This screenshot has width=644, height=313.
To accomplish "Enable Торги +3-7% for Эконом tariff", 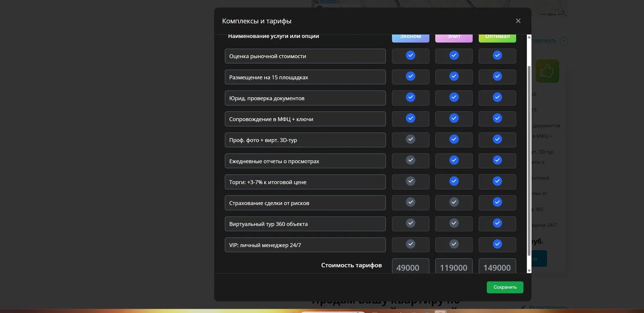I will (x=411, y=181).
